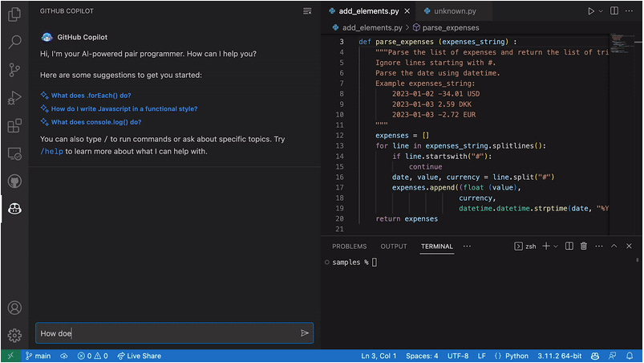Viewport: 644px width, 363px height.
Task: Click 'return expenses' on line 20
Action: point(407,218)
